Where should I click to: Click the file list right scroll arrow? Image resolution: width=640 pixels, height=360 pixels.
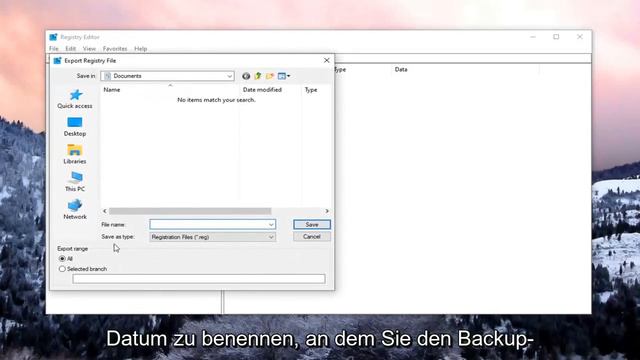tap(327, 211)
